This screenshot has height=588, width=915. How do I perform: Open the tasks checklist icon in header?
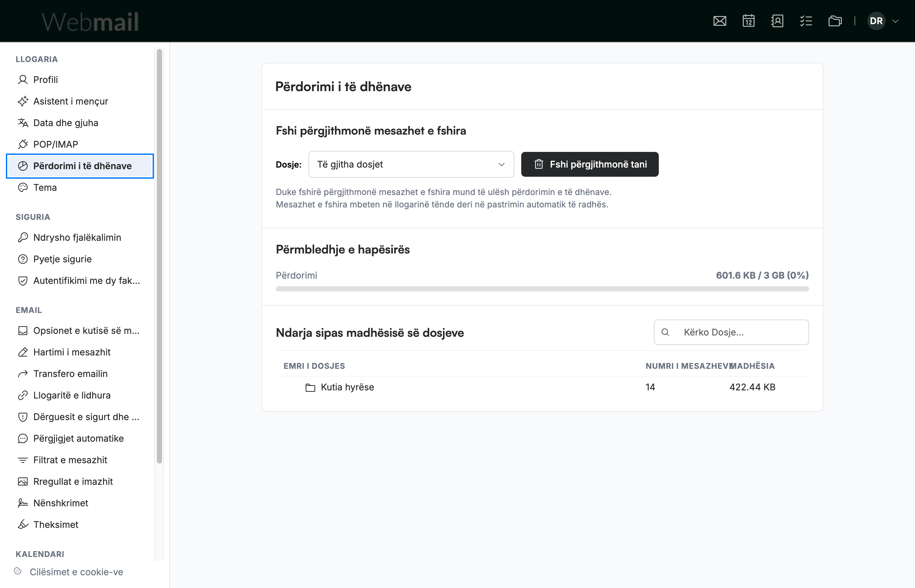(806, 21)
